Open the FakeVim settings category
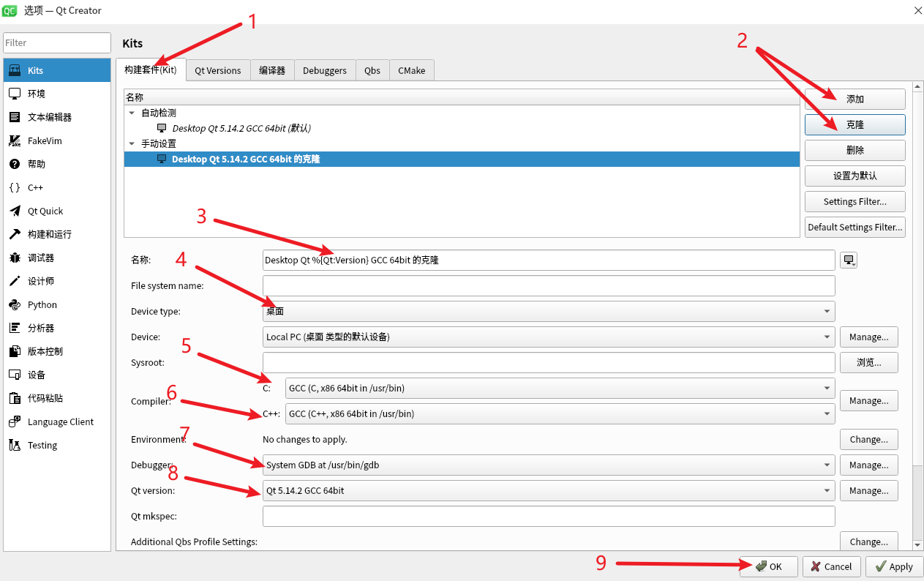This screenshot has width=924, height=581. click(57, 140)
